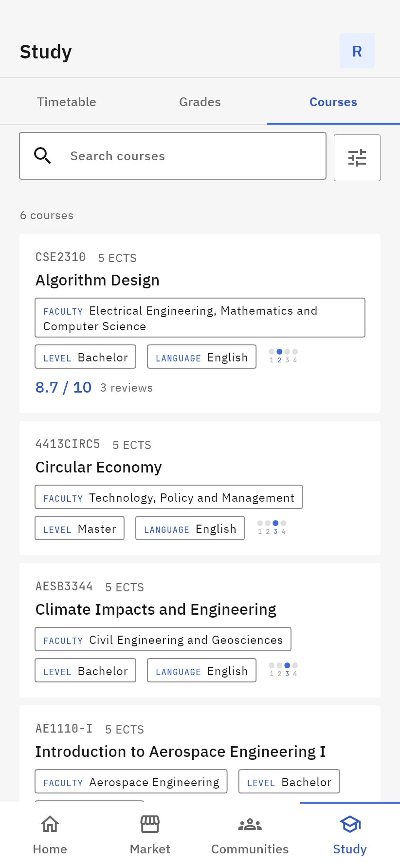Open the Circular Economy course card

(200, 488)
